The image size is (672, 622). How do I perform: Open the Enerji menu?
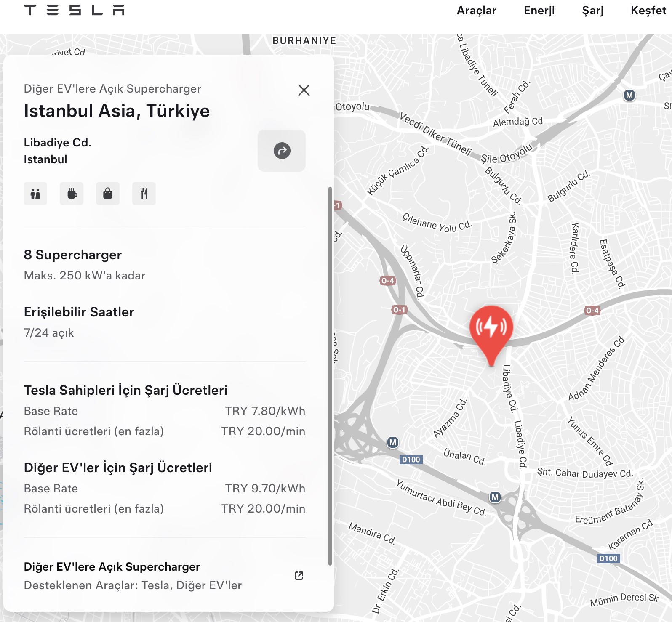(539, 11)
